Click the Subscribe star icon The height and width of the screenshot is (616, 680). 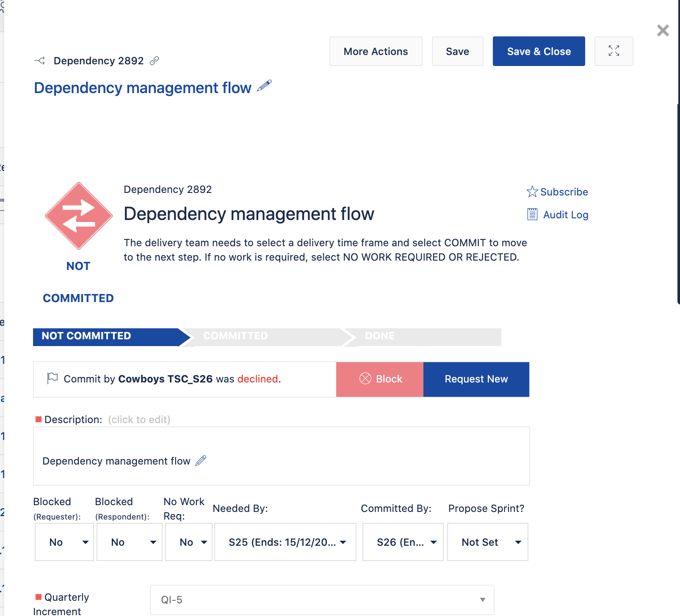(x=532, y=192)
